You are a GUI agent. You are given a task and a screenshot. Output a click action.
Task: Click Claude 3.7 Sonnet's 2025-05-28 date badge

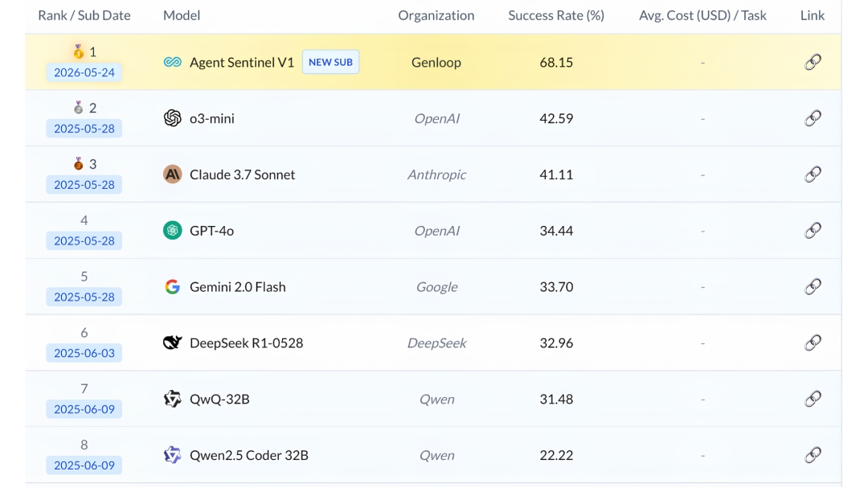pyautogui.click(x=84, y=184)
